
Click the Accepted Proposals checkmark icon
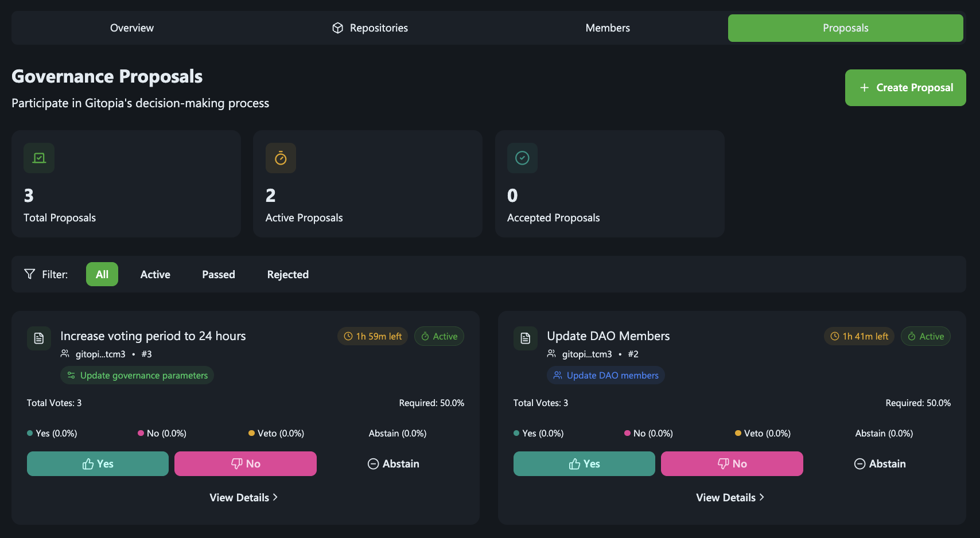[x=522, y=158]
